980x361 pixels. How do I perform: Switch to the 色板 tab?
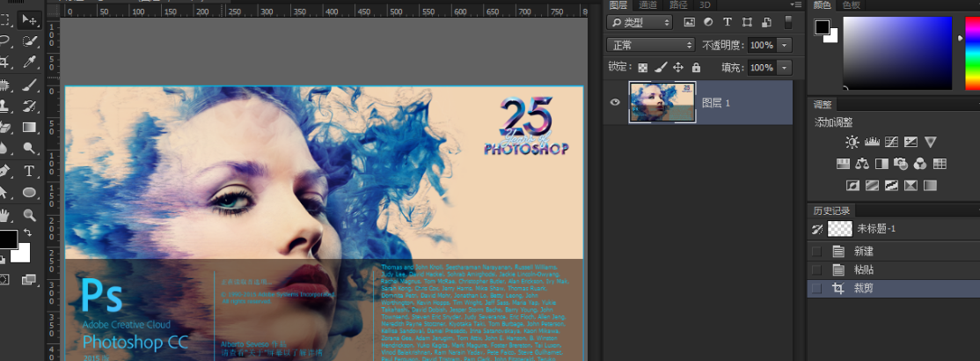pyautogui.click(x=852, y=5)
